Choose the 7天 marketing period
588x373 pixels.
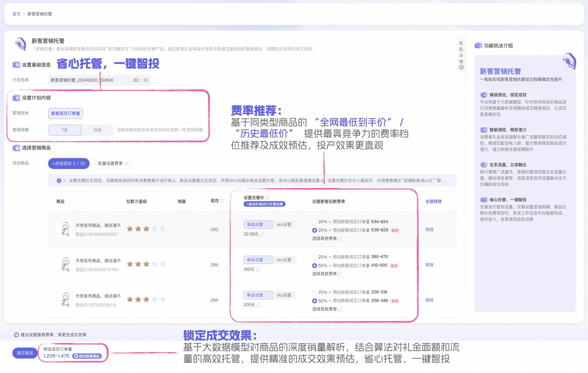(65, 130)
